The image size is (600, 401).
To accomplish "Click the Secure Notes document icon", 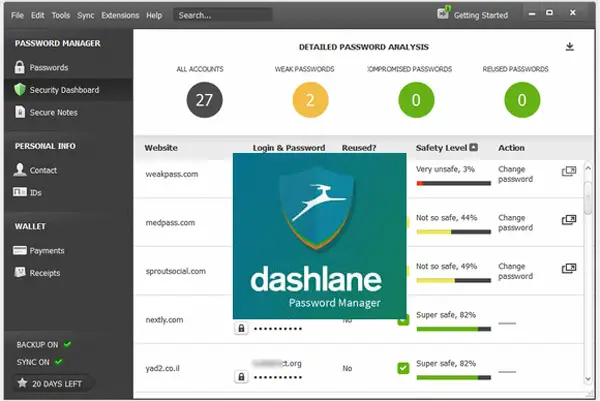I will pyautogui.click(x=20, y=112).
